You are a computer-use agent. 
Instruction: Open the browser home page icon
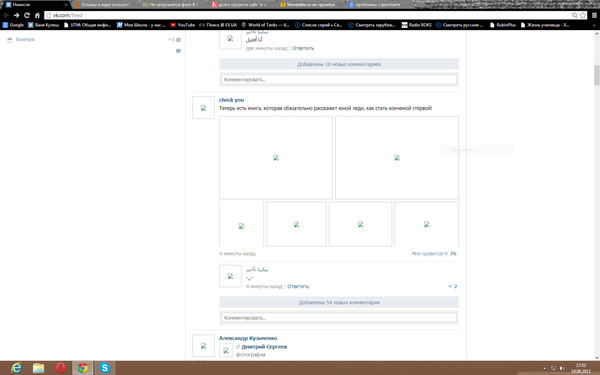point(37,15)
